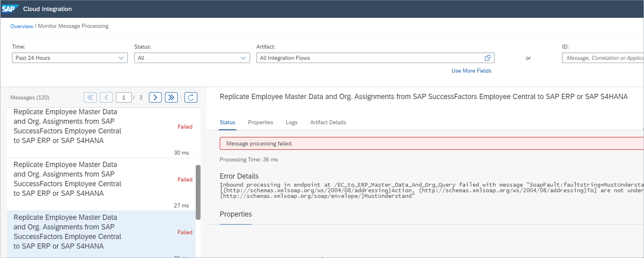This screenshot has height=258, width=644.
Task: Expand the Status dropdown arrow
Action: coord(244,58)
